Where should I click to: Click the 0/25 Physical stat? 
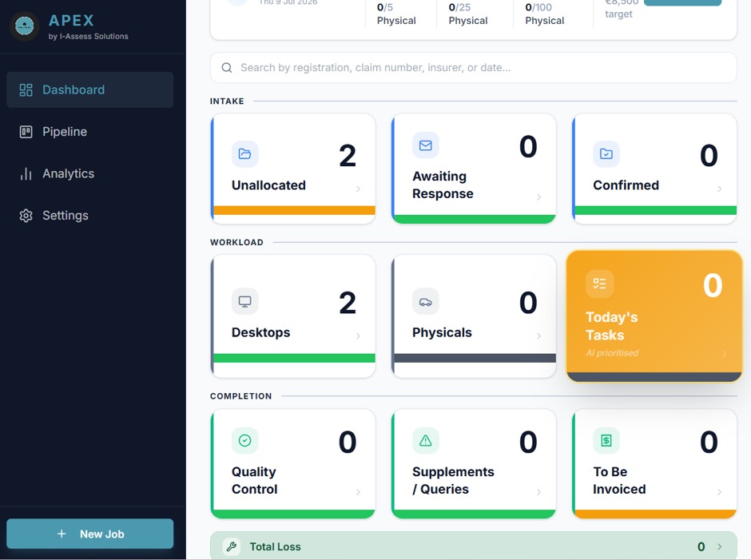(x=468, y=14)
